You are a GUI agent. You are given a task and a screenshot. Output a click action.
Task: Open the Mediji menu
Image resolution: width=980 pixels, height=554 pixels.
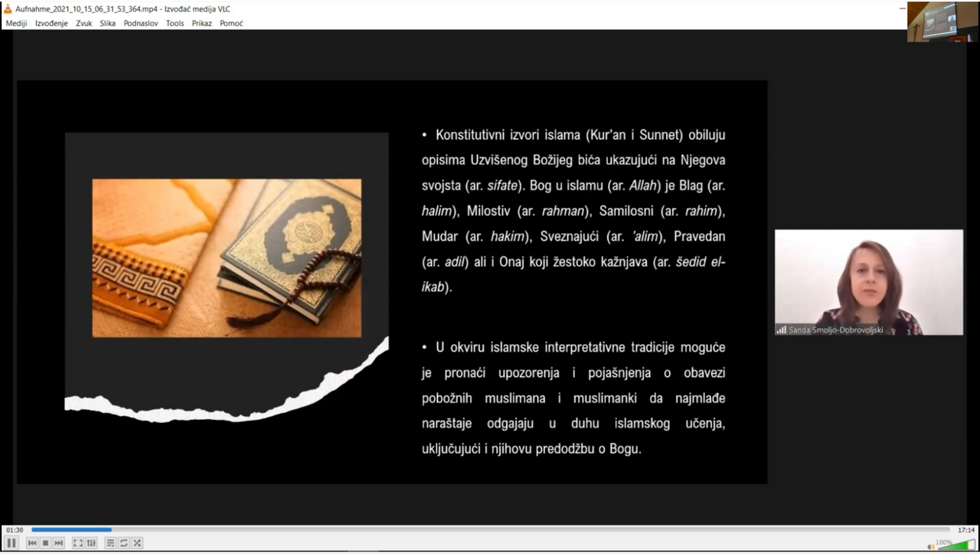[x=16, y=23]
